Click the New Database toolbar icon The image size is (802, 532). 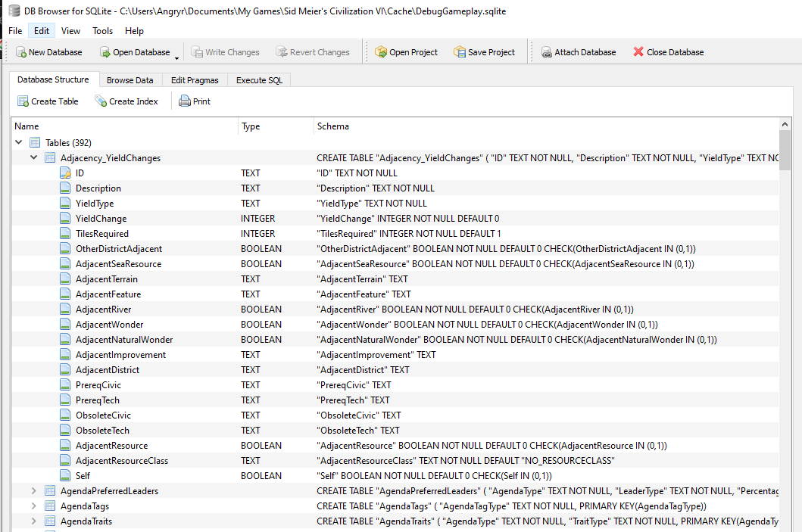(20, 52)
